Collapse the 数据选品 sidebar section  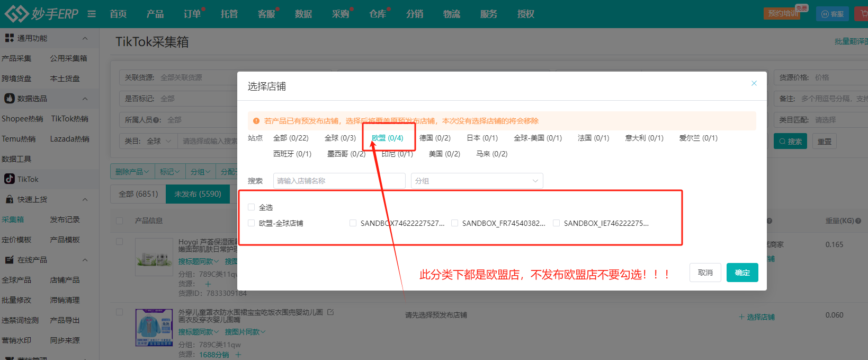tap(85, 99)
